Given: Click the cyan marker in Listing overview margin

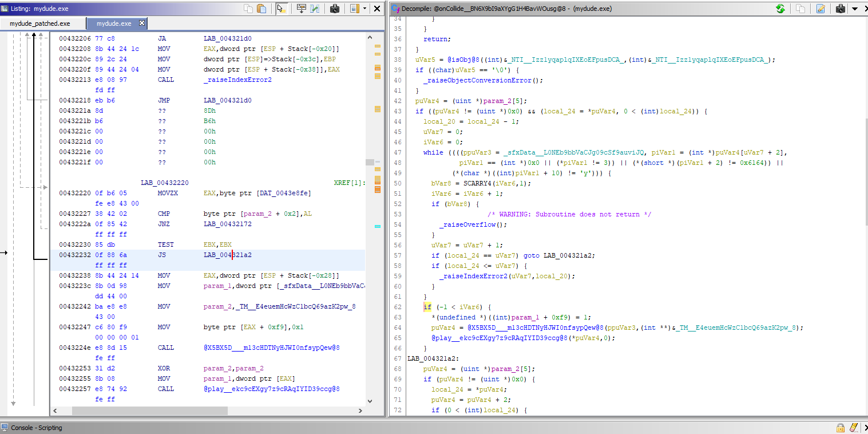Looking at the screenshot, I should coord(378,226).
